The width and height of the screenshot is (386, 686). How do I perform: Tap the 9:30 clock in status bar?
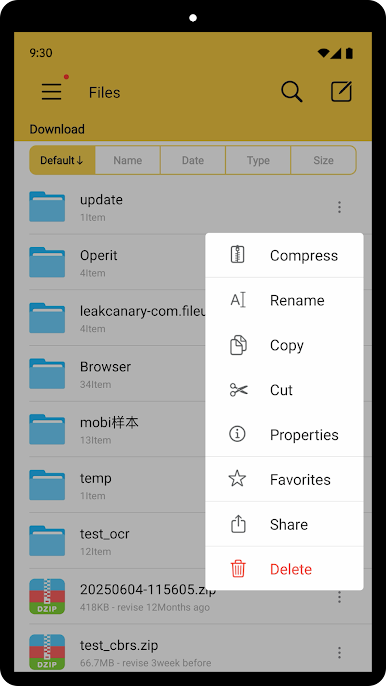(41, 53)
